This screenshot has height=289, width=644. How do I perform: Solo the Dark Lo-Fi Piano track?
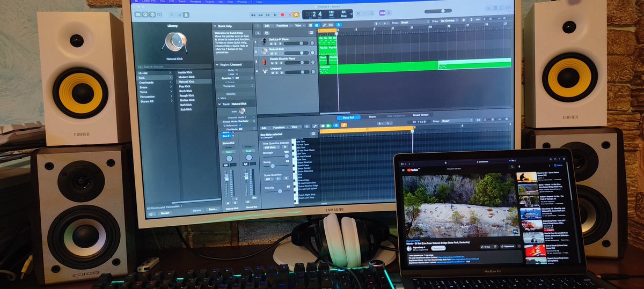pos(275,44)
